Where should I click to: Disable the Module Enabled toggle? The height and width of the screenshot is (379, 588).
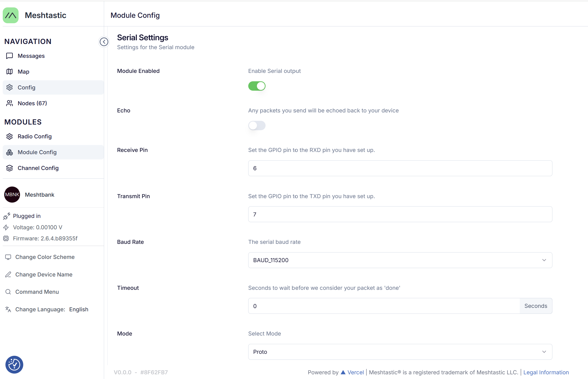(257, 86)
